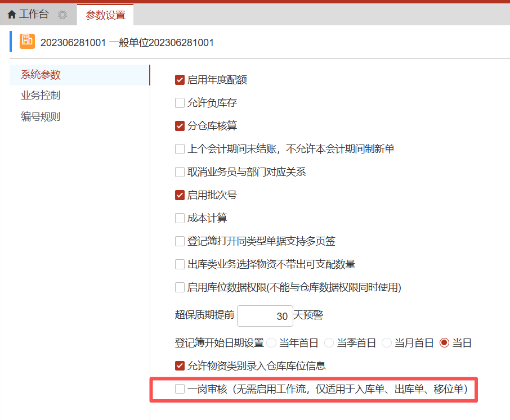Check 上个会计期间未结账 restriction checkbox
Screen dimensions: 510x420
pos(180,149)
